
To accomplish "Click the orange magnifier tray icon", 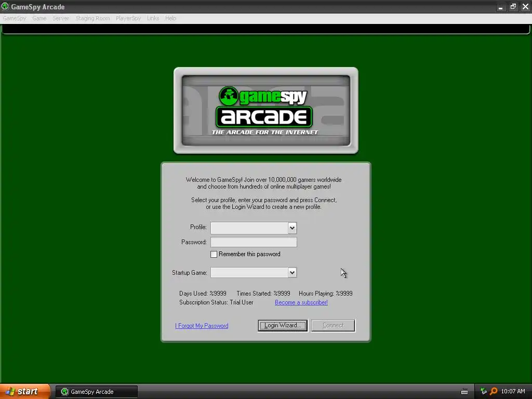I will pyautogui.click(x=494, y=391).
